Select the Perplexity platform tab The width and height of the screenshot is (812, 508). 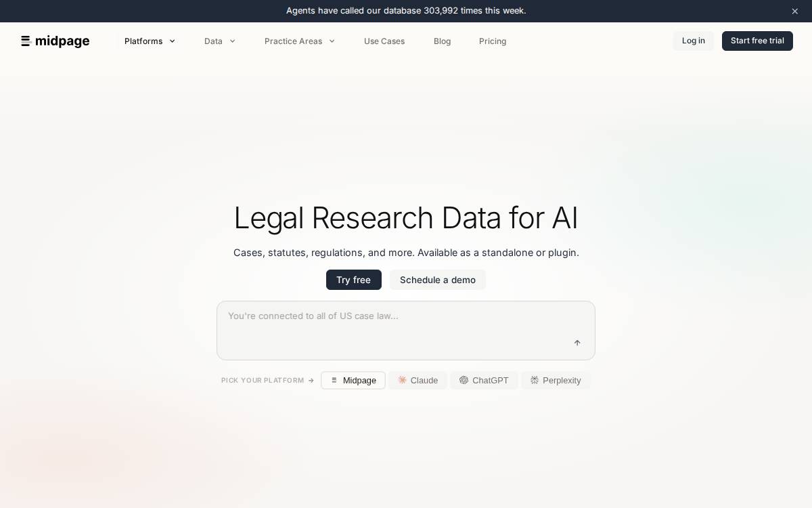[x=556, y=381]
